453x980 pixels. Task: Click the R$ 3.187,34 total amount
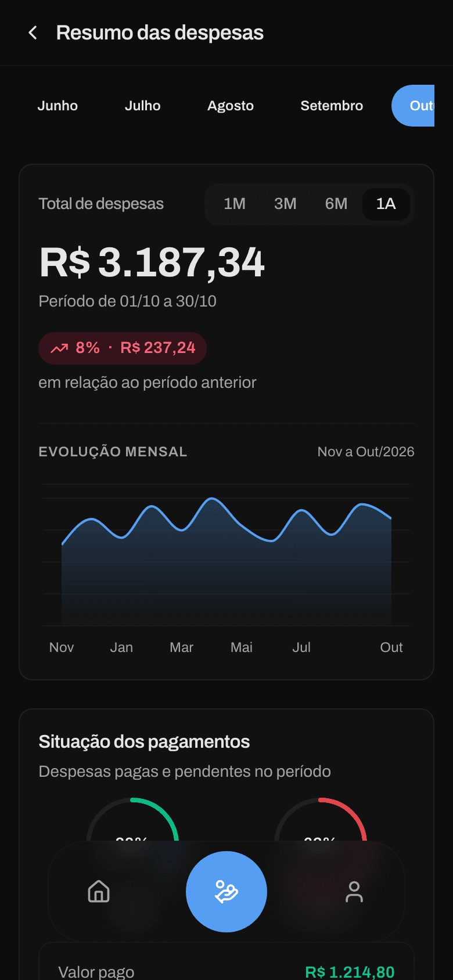(x=152, y=262)
